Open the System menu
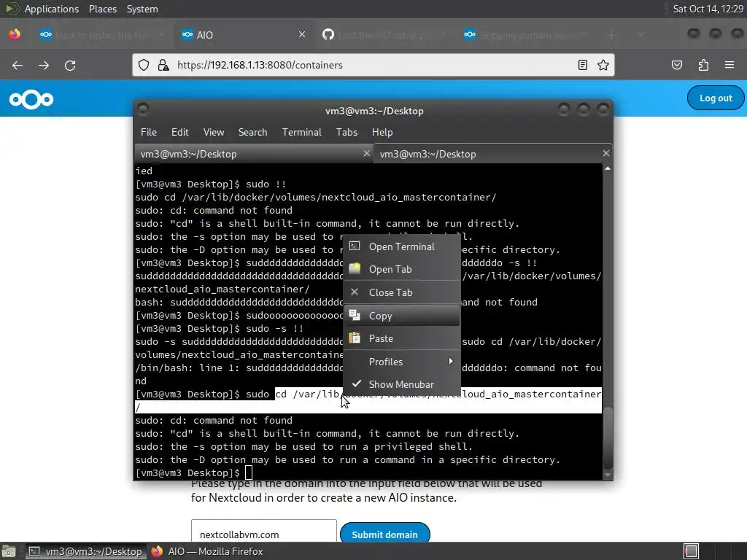747x560 pixels. (142, 9)
